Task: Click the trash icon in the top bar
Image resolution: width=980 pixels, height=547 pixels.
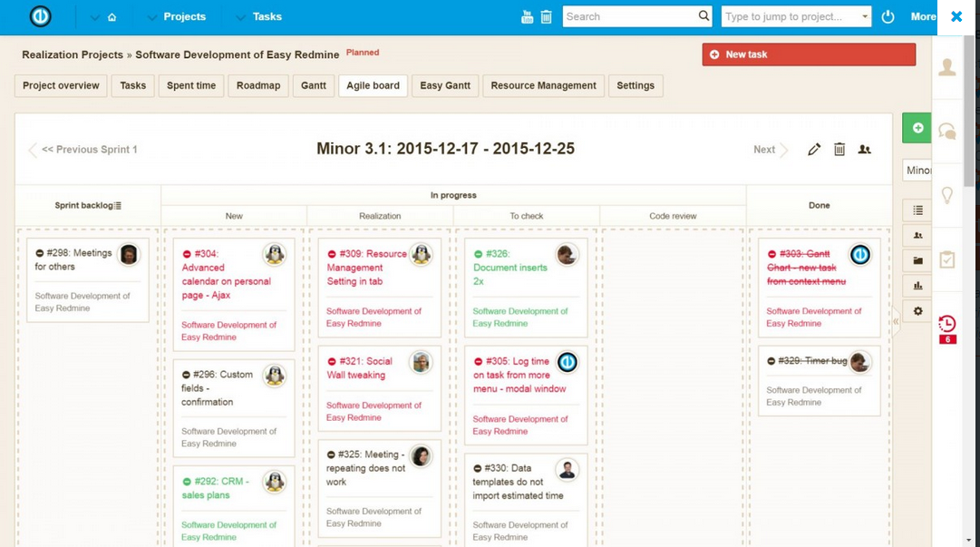Action: tap(547, 17)
